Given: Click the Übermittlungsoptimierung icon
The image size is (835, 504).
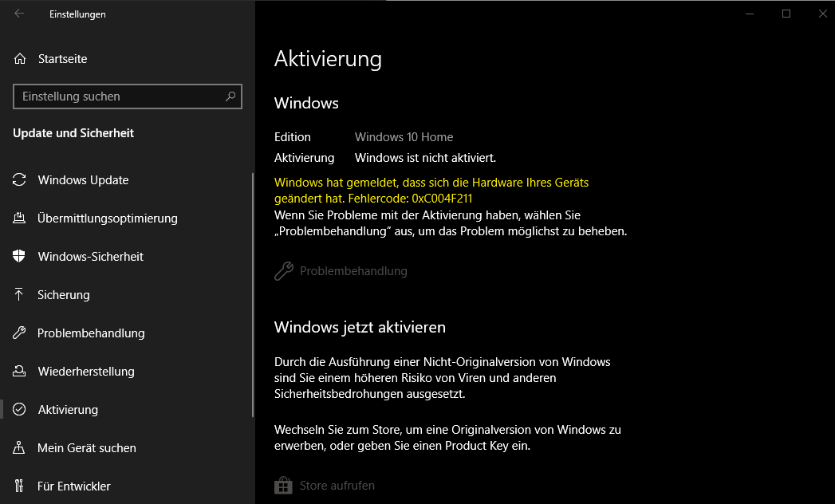Looking at the screenshot, I should pos(19,219).
